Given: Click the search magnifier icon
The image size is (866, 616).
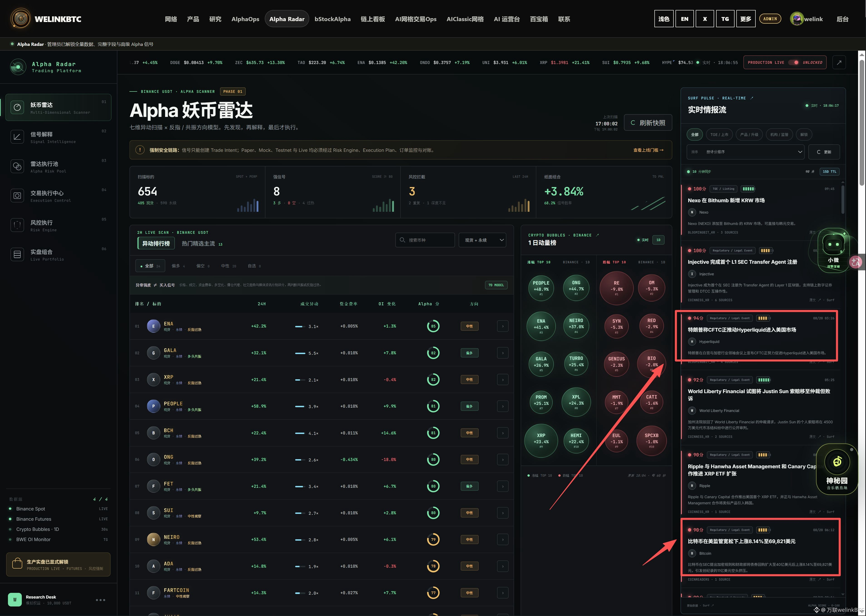Looking at the screenshot, I should 402,240.
